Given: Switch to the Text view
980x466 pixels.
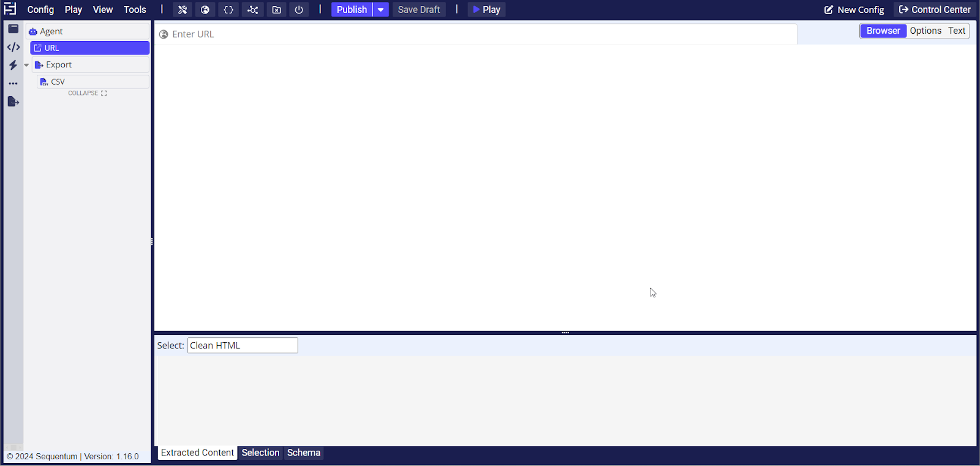Looking at the screenshot, I should click(x=956, y=31).
